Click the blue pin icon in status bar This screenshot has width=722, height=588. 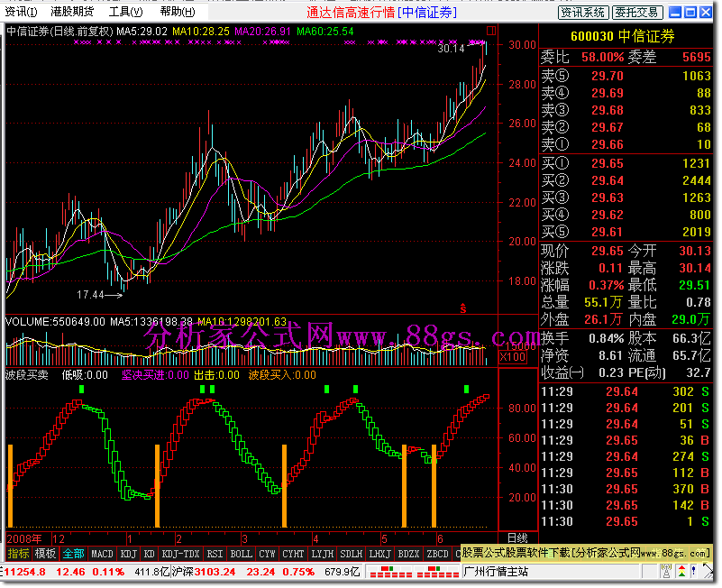coord(694,572)
